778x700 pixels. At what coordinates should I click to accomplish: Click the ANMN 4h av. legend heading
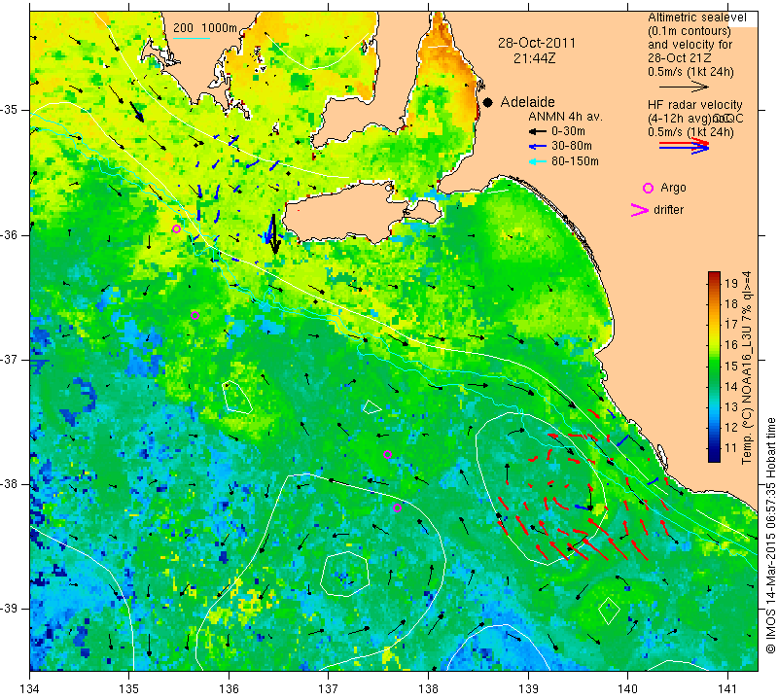[565, 117]
